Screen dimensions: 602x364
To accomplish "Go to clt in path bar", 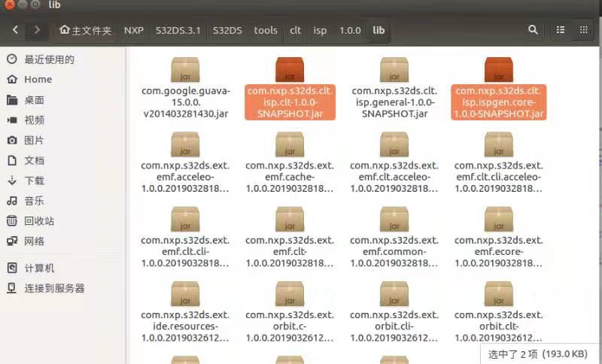I will (295, 30).
